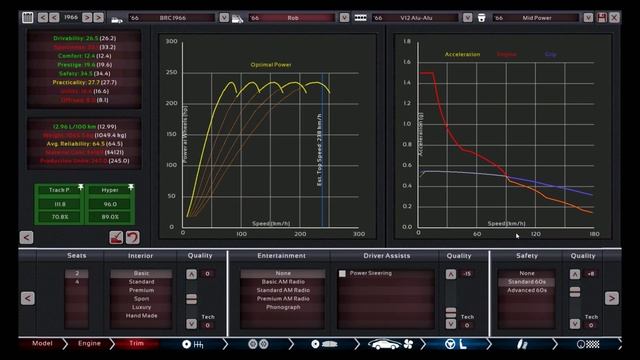Image resolution: width=640 pixels, height=360 pixels.
Task: Go to the Trim tab
Action: coord(136,344)
